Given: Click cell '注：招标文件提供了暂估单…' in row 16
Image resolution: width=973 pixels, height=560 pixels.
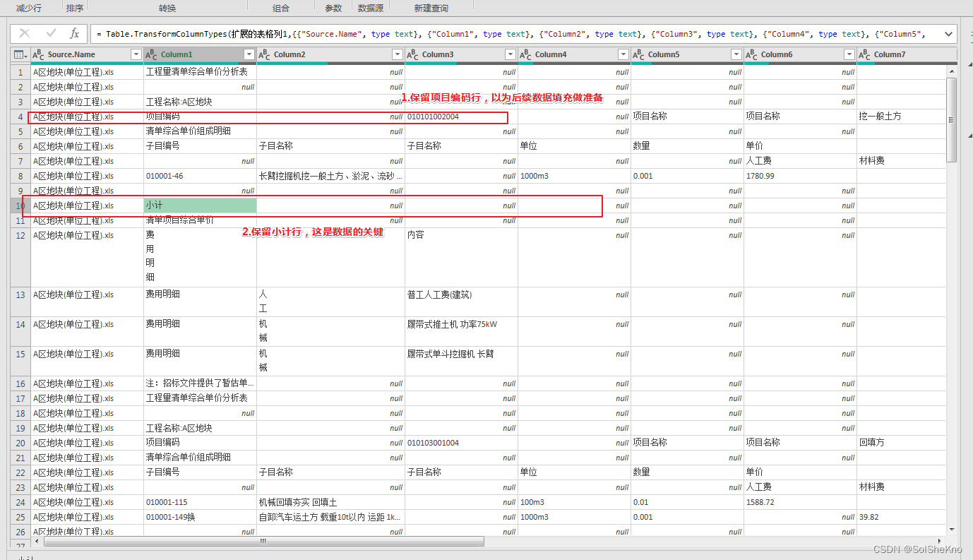Looking at the screenshot, I should 200,383.
